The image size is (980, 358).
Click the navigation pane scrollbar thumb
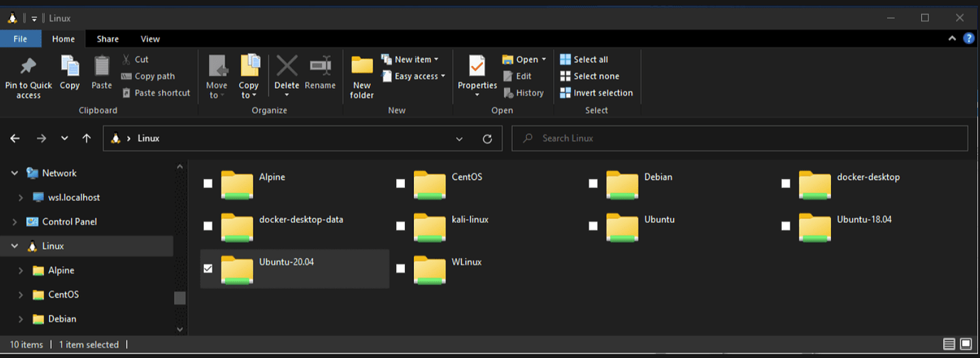point(180,298)
